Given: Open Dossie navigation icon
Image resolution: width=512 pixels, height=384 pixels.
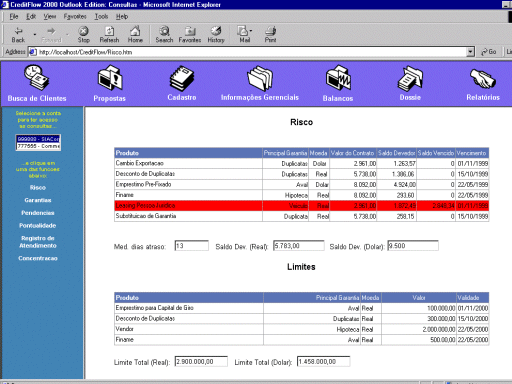Looking at the screenshot, I should pyautogui.click(x=410, y=78).
